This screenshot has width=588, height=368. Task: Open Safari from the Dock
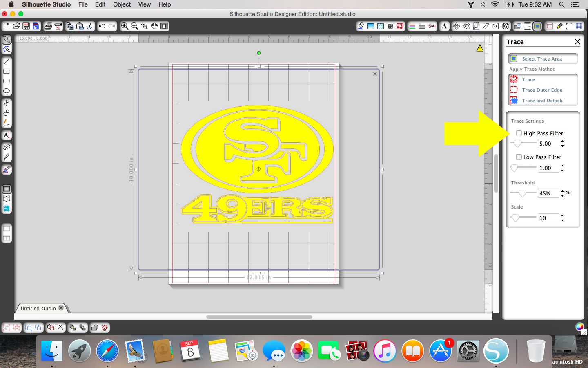coord(107,351)
